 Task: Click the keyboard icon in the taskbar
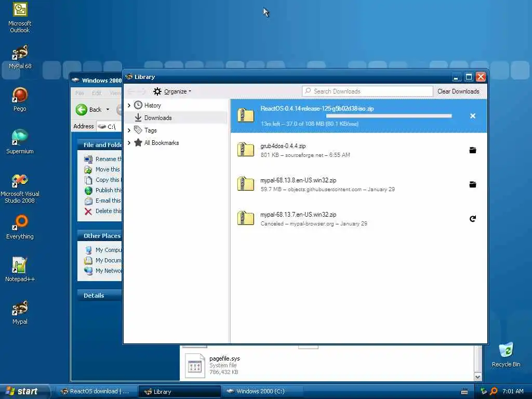tap(464, 392)
